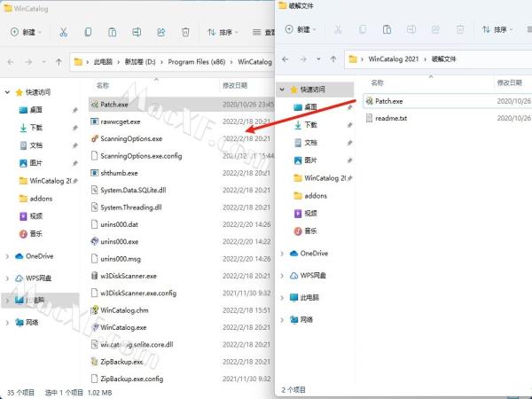
Task: Expand 网络 in WinCatalog window sidebar
Action: (x=7, y=323)
